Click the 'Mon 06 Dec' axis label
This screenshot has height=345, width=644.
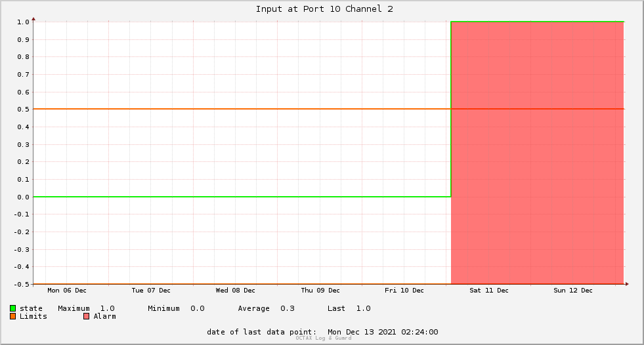tap(67, 291)
